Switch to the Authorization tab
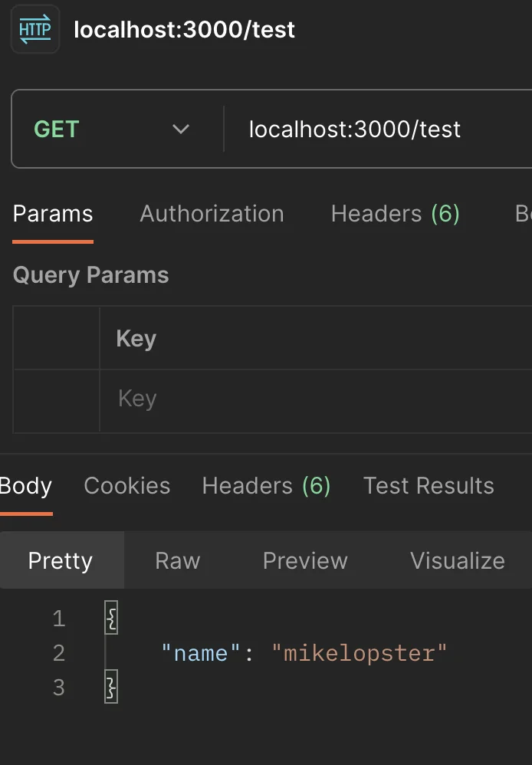The height and width of the screenshot is (765, 532). point(212,214)
